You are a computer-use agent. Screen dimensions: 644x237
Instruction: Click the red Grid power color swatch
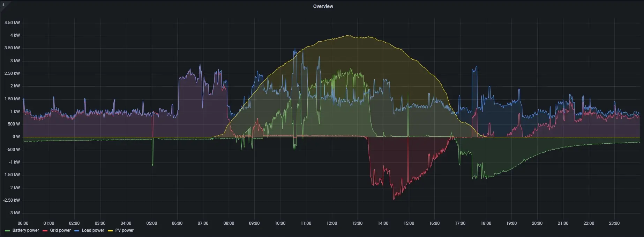point(45,231)
